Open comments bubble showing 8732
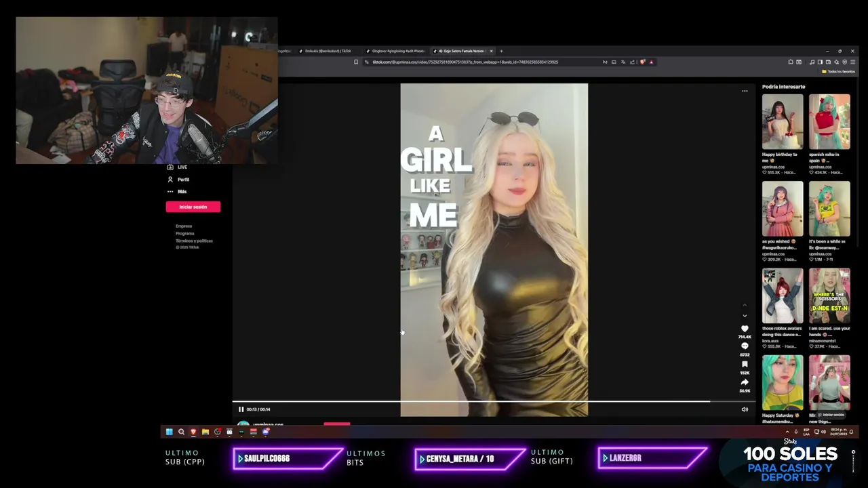 click(745, 346)
